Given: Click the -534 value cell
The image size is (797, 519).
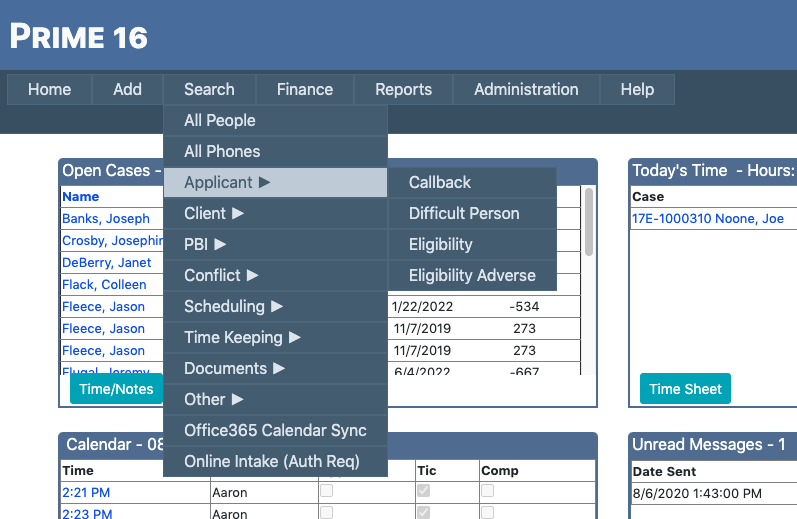Looking at the screenshot, I should (x=524, y=307).
